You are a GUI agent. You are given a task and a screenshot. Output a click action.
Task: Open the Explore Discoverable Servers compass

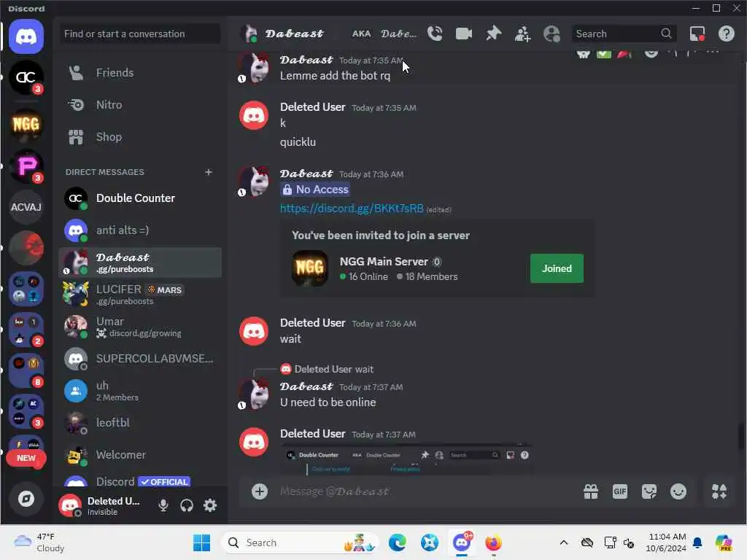[x=26, y=499]
